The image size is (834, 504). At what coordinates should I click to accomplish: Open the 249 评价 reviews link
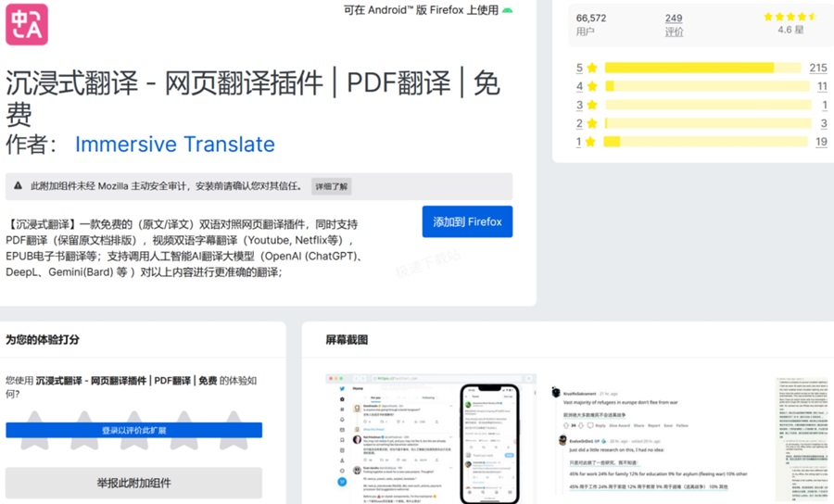coord(674,24)
